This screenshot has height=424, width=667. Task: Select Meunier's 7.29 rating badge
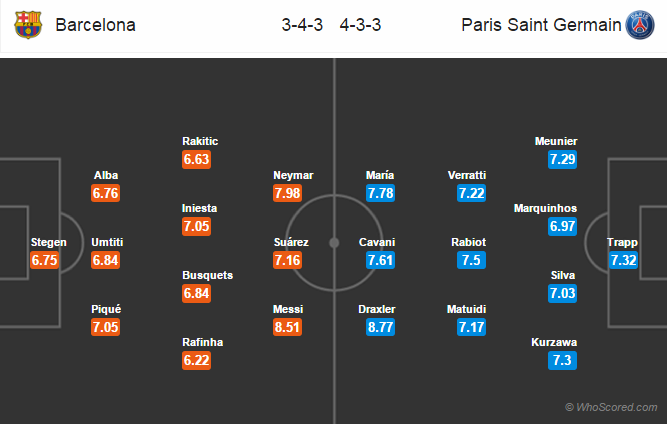point(562,159)
